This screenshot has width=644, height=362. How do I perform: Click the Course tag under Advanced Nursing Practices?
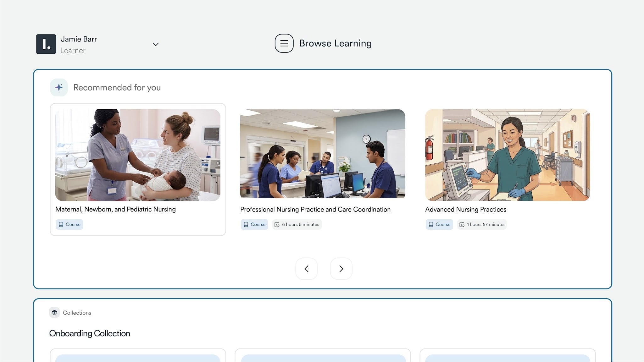pyautogui.click(x=439, y=224)
